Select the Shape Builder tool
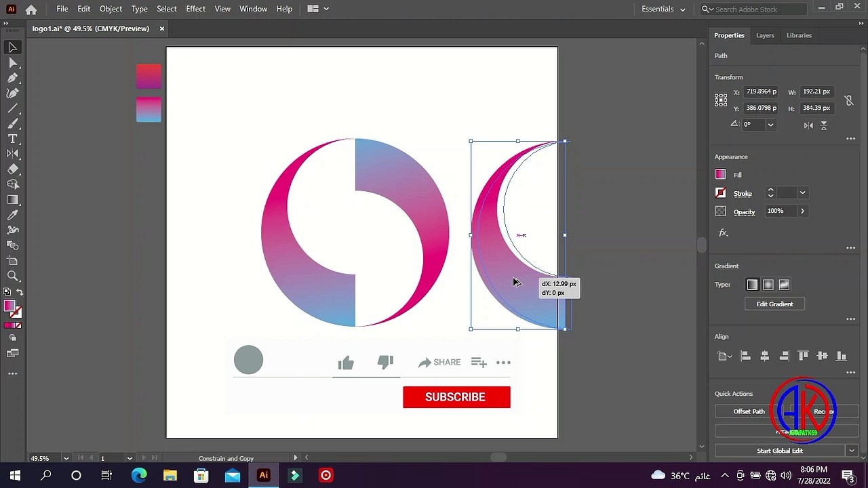This screenshot has width=868, height=488. [13, 184]
